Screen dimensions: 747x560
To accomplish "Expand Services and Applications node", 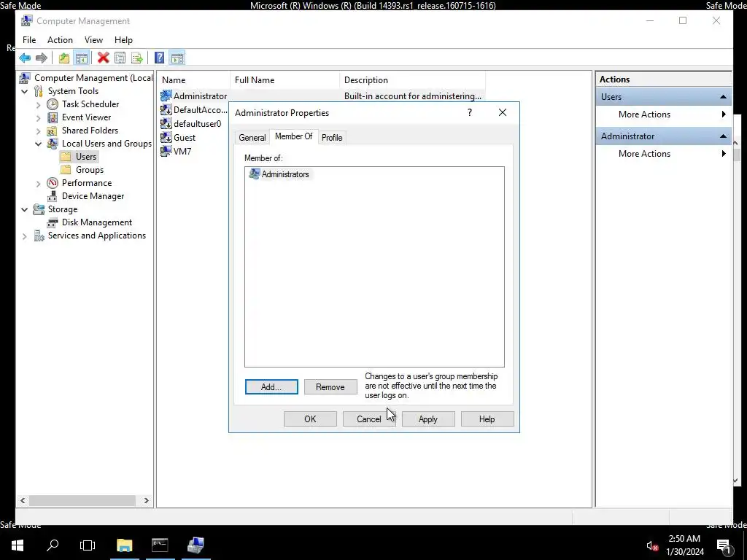I will [x=25, y=236].
